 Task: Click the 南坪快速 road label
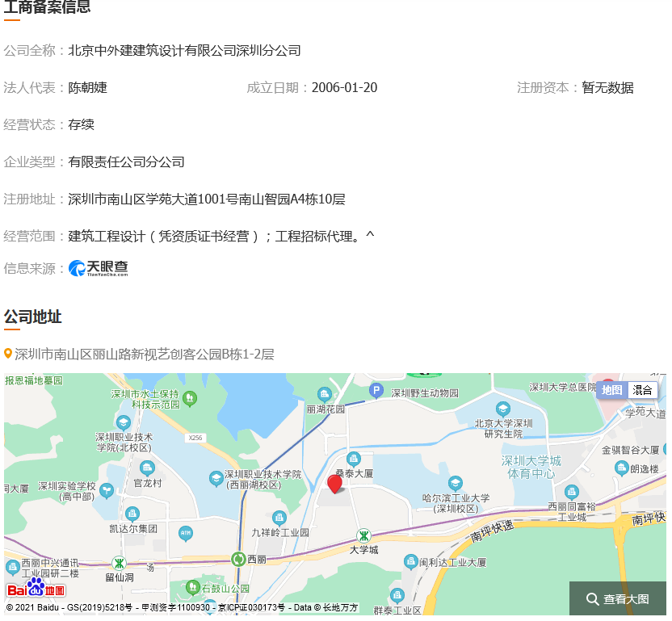[x=492, y=531]
